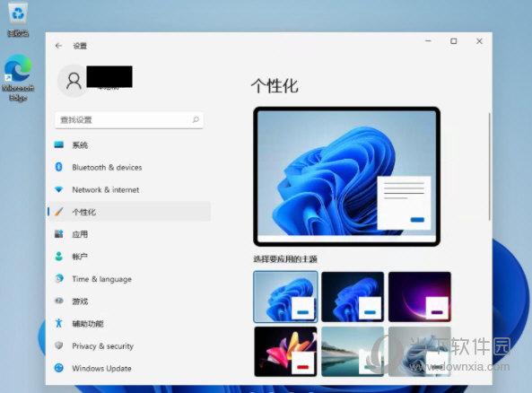The image size is (532, 393).
Task: Select the Privacy shield icon
Action: [x=58, y=345]
